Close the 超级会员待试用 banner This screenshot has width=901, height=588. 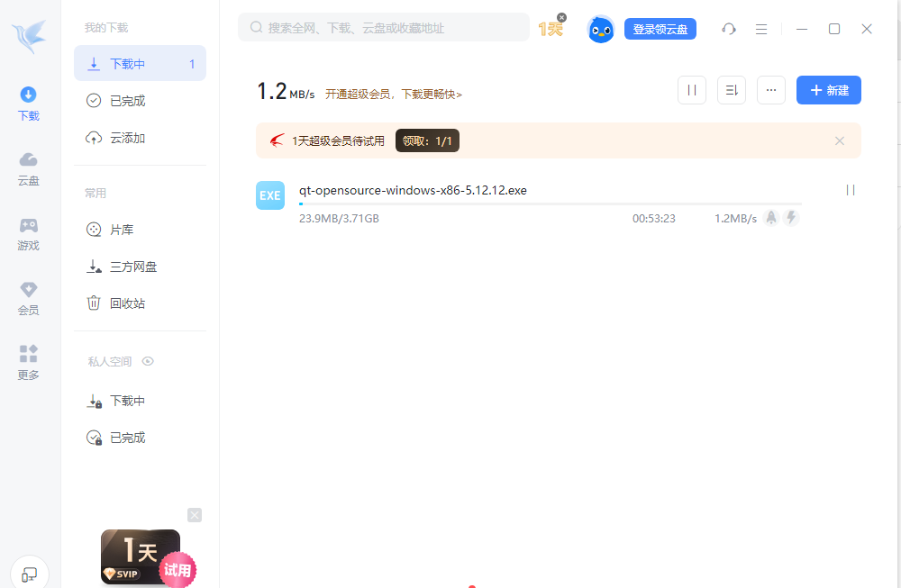(840, 140)
